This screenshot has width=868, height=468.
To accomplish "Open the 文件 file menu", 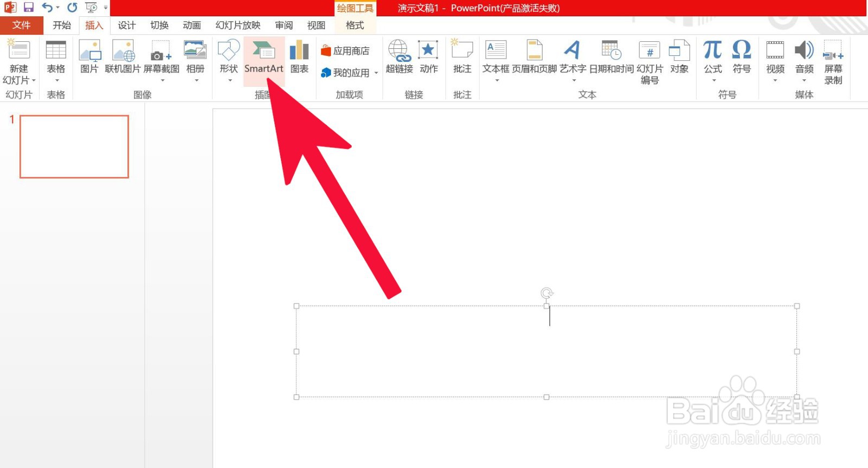I will click(x=22, y=25).
